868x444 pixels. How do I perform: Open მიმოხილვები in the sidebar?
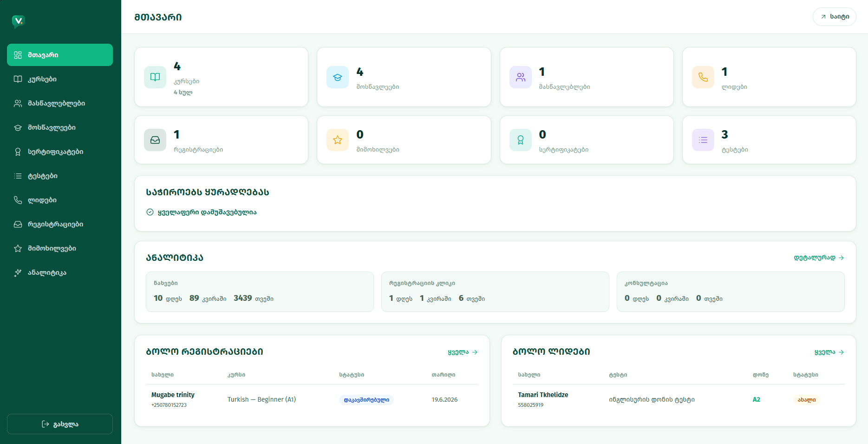60,248
